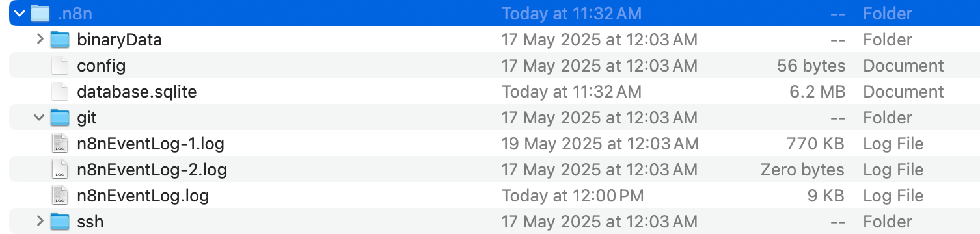Click the git folder icon

(60, 118)
